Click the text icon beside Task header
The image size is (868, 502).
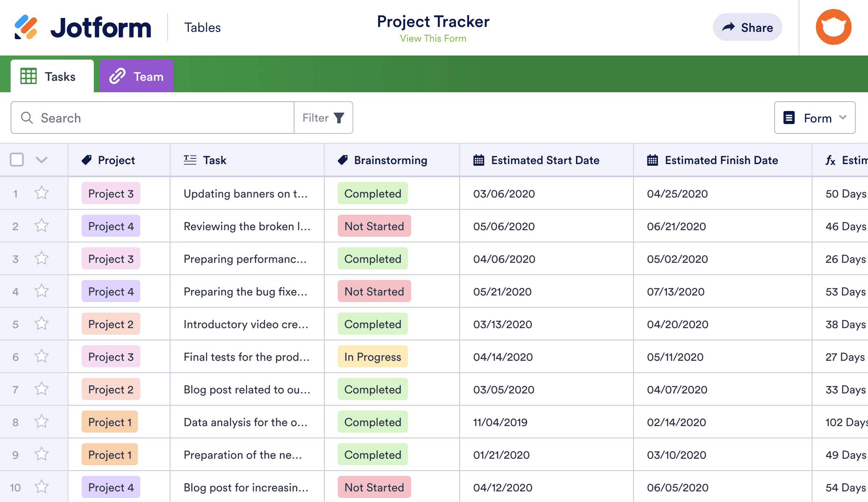pyautogui.click(x=190, y=160)
